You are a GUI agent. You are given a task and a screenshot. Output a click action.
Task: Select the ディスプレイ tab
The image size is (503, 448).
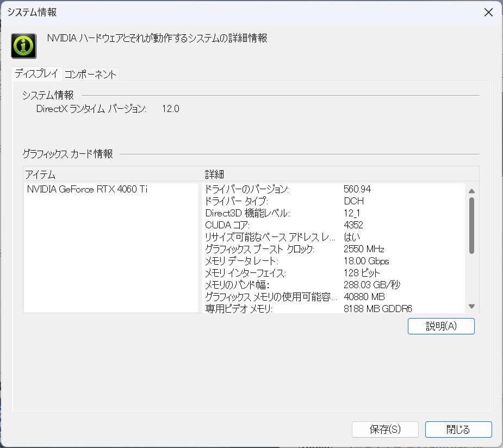point(36,73)
